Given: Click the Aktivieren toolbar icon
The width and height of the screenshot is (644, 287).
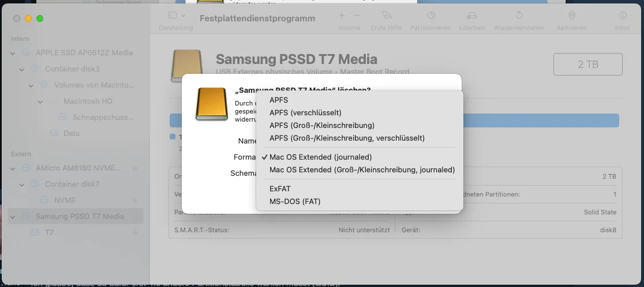Looking at the screenshot, I should point(572,15).
